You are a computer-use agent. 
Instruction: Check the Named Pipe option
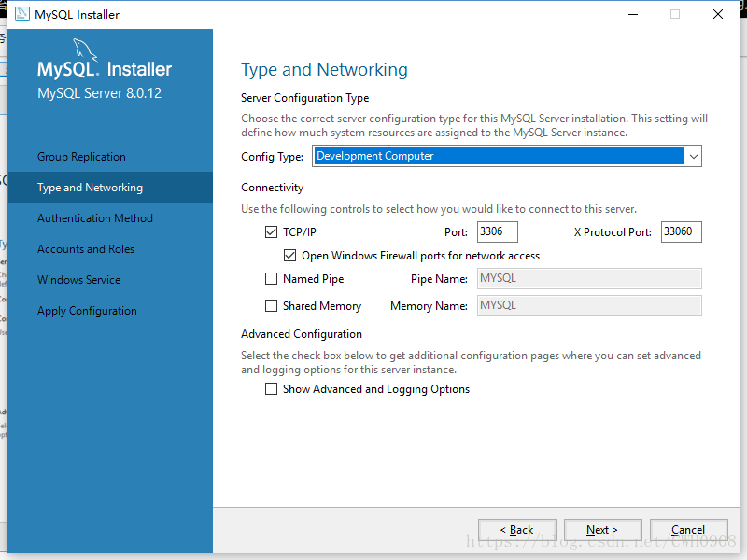click(271, 278)
